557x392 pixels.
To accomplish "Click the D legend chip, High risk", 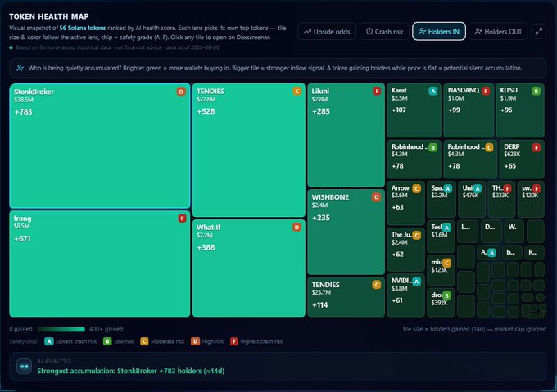I will (195, 341).
